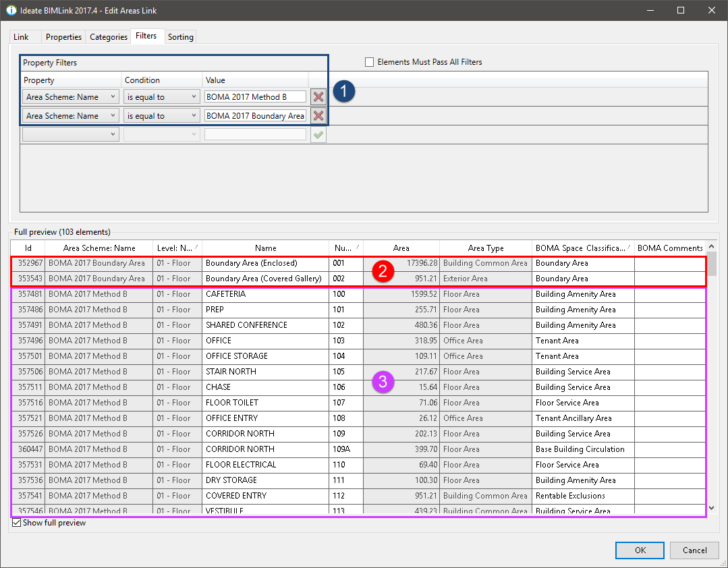
Task: Sort the preview by the Area column header
Action: click(401, 248)
